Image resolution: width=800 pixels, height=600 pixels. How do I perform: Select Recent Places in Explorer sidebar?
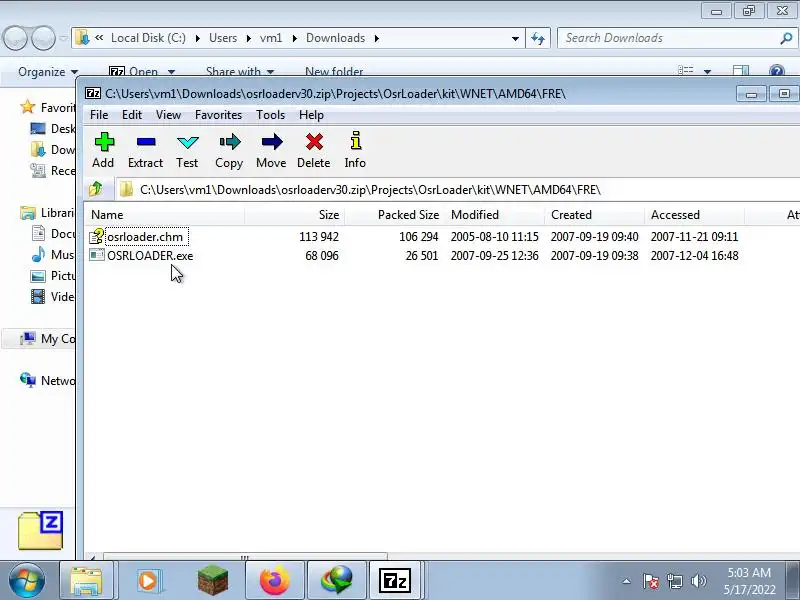click(53, 170)
